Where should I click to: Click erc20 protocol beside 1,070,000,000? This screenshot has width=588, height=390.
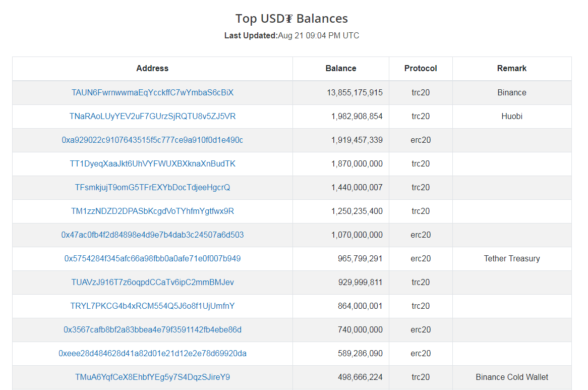click(x=421, y=235)
